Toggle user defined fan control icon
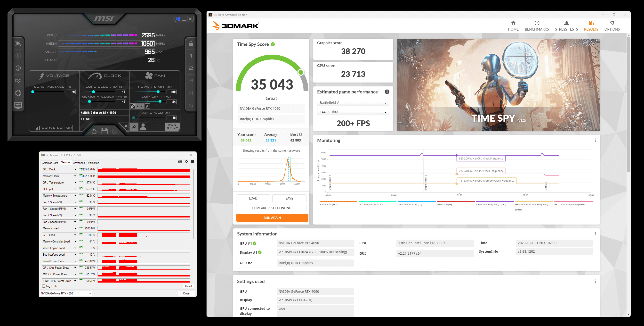 pos(143,127)
